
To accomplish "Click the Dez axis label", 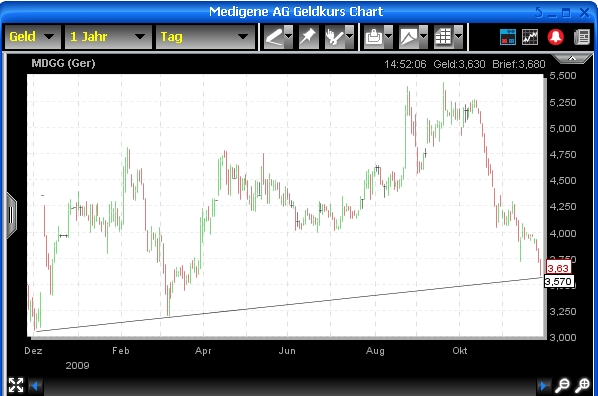I will click(x=33, y=351).
